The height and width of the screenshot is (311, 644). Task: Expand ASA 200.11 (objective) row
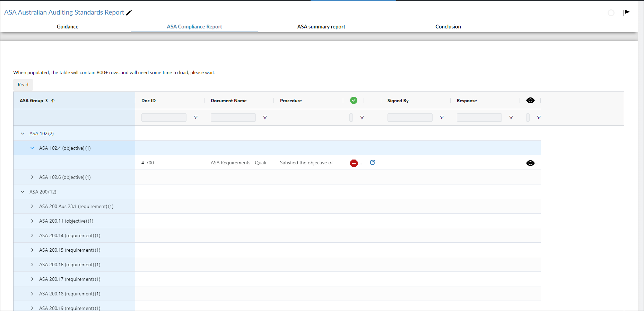(32, 221)
